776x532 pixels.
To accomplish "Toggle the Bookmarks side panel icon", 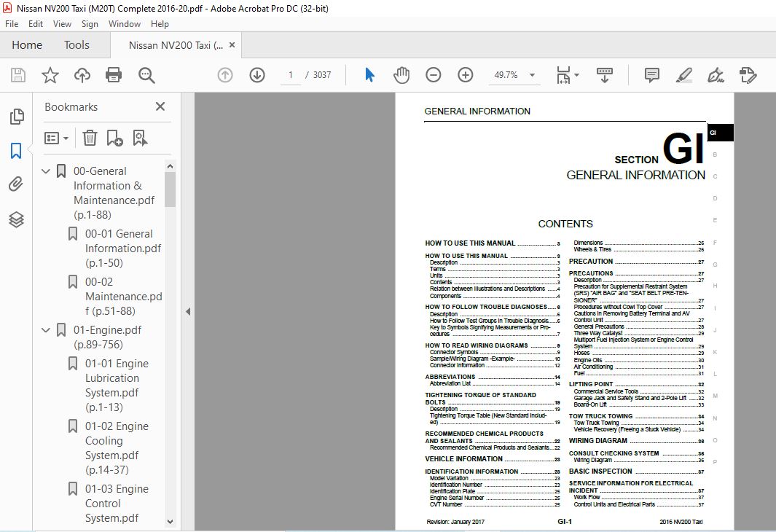I will [x=16, y=151].
